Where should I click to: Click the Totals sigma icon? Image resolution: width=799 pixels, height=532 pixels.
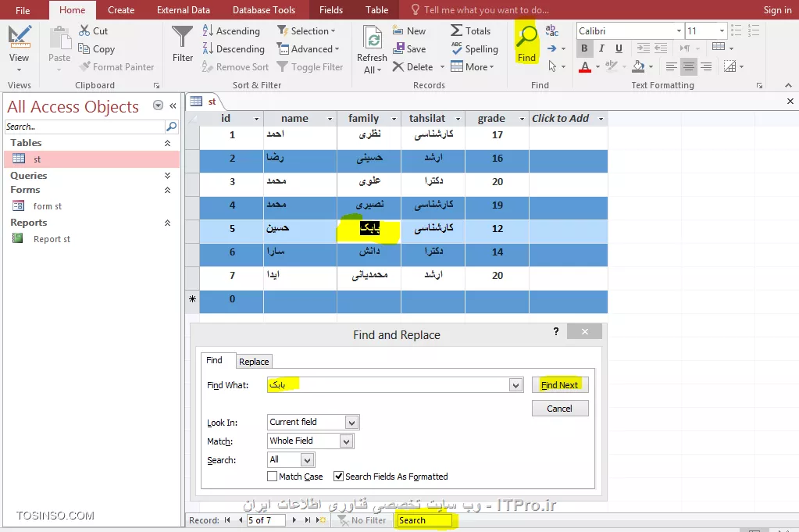[x=457, y=30]
